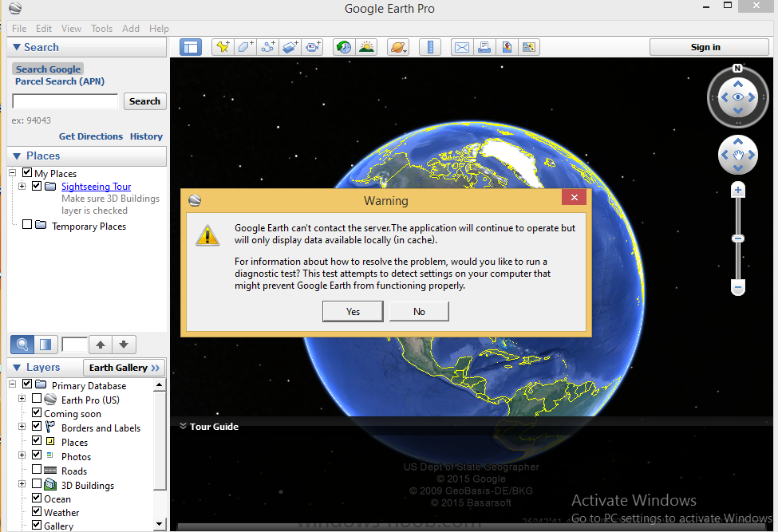Click the zoom out minus button
Screen dimensions: 778x532
pyautogui.click(x=738, y=287)
